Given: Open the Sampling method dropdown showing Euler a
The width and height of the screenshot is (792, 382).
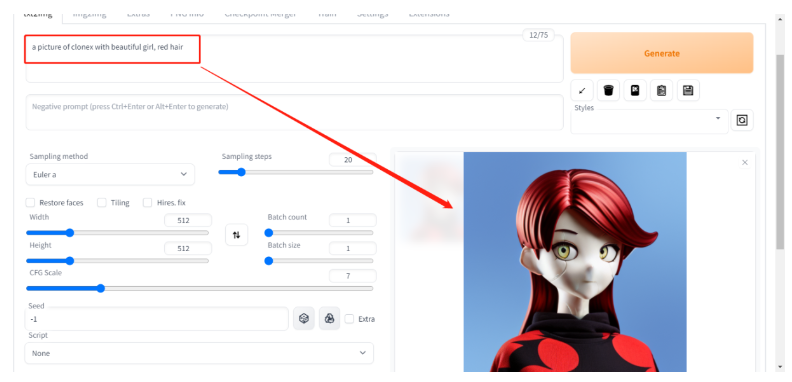Looking at the screenshot, I should (x=110, y=174).
